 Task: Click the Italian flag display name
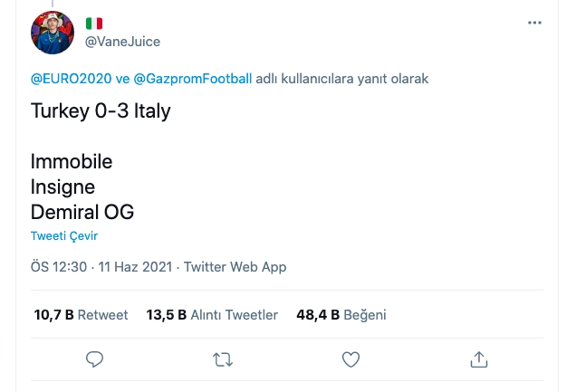tap(94, 24)
